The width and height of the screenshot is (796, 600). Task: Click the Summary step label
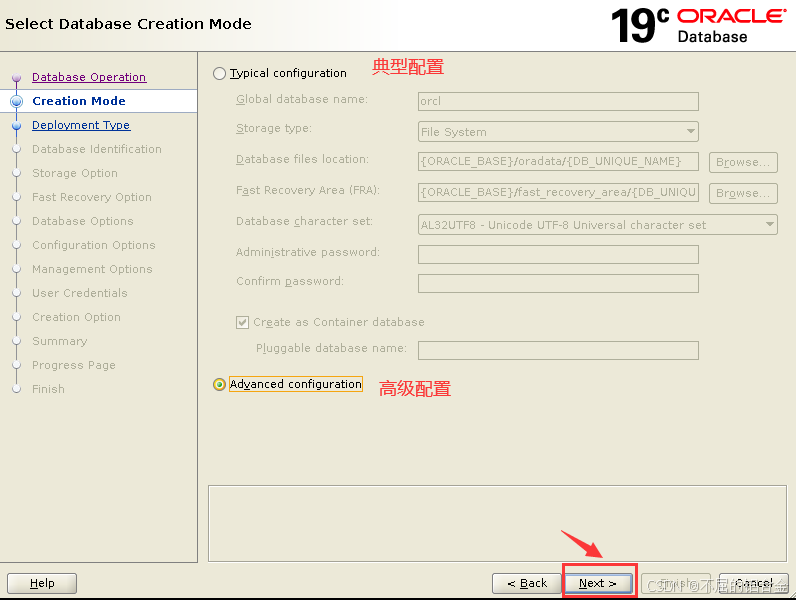point(59,341)
